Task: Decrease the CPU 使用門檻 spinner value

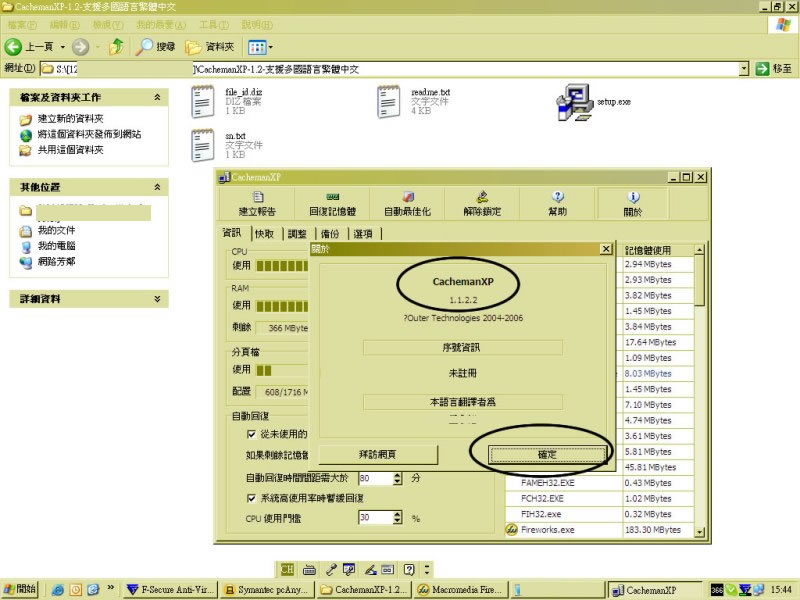Action: pos(397,521)
